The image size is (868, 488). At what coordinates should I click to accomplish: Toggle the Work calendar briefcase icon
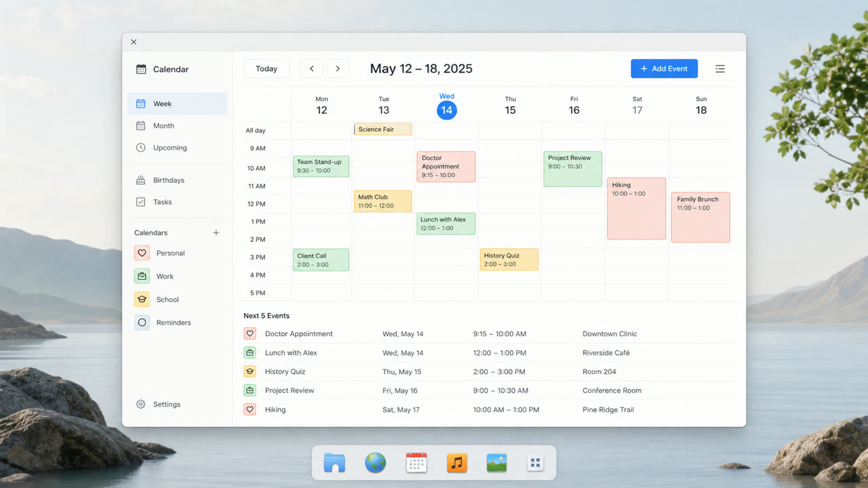142,276
